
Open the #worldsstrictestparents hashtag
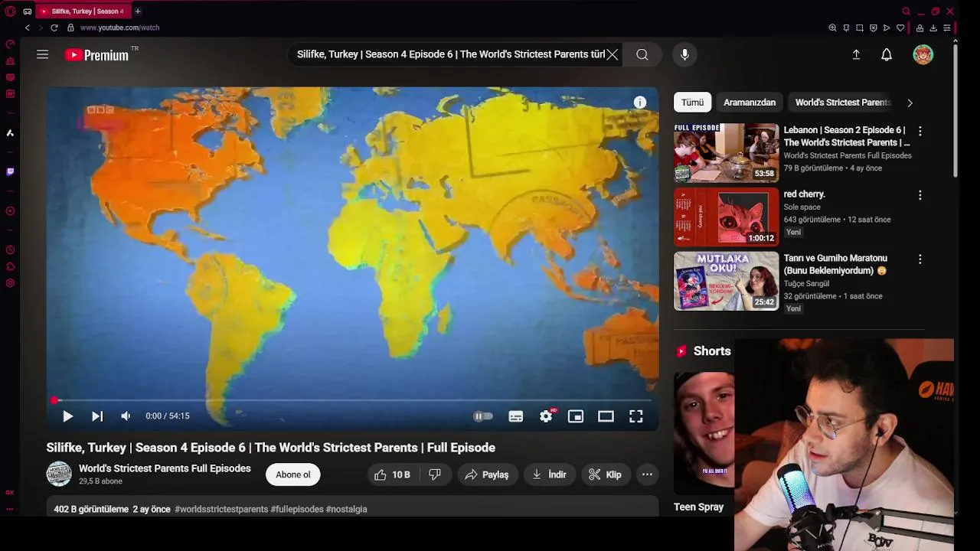(x=221, y=509)
